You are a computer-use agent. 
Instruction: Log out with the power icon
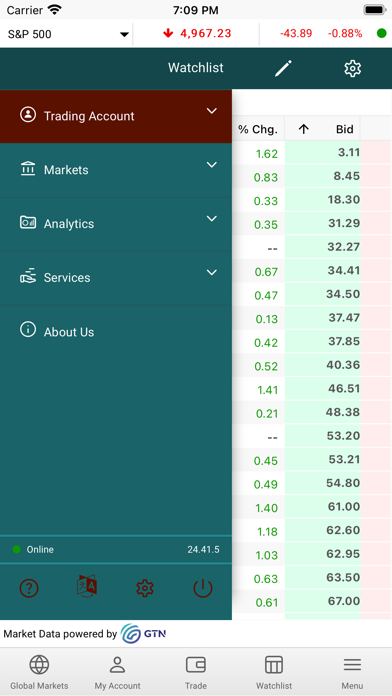pyautogui.click(x=203, y=589)
